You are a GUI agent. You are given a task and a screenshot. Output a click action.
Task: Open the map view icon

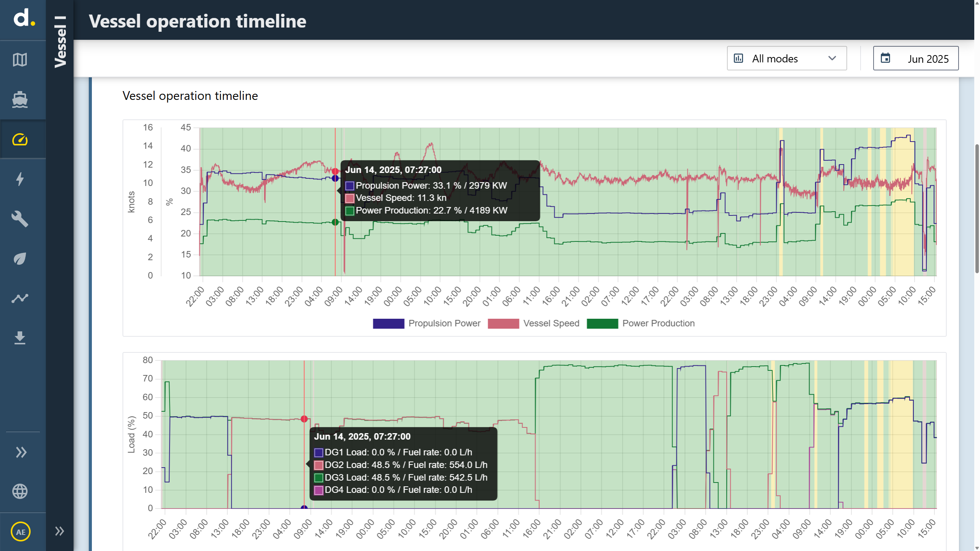pyautogui.click(x=20, y=60)
